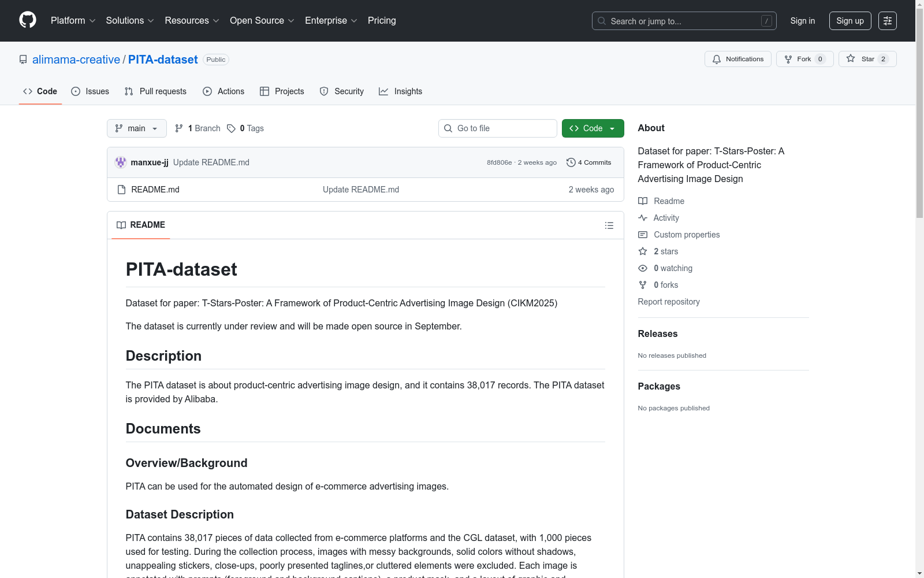
Task: Click the Star icon
Action: point(851,58)
